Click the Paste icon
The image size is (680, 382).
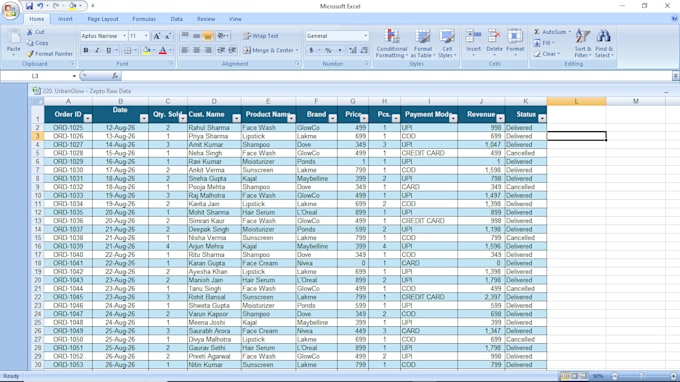point(13,36)
